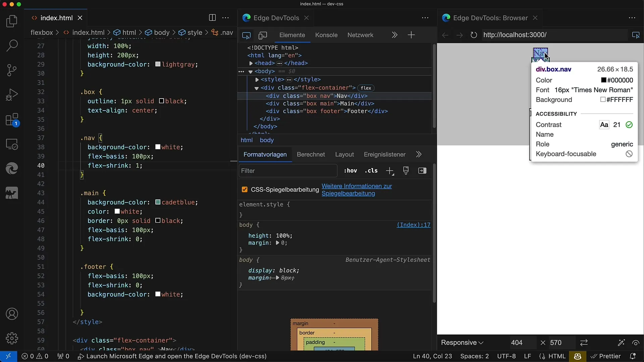Open the Edge DevTools panel more actions

tap(425, 18)
